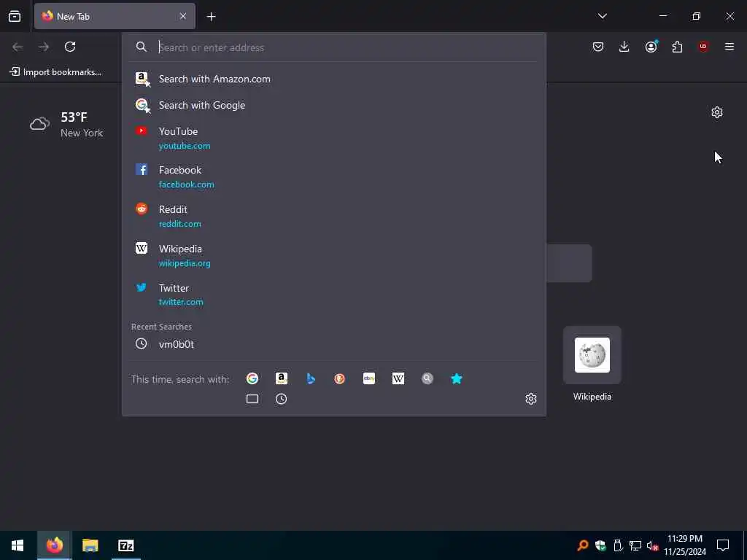Click the Wikipedia shortcut label

tap(592, 397)
